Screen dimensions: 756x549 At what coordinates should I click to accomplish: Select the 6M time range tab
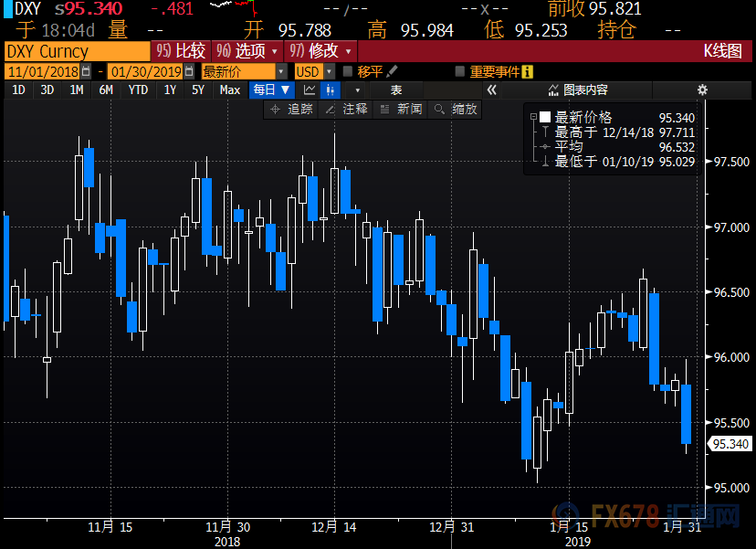(x=106, y=90)
